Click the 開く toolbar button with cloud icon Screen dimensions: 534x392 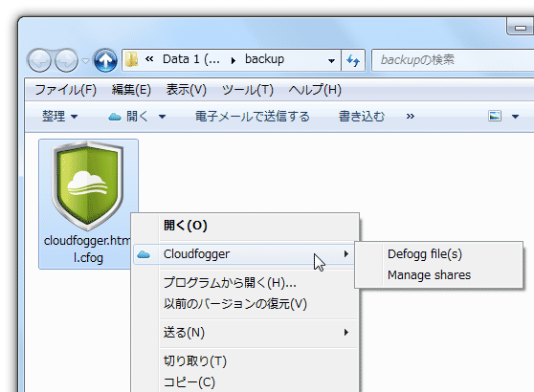(128, 117)
